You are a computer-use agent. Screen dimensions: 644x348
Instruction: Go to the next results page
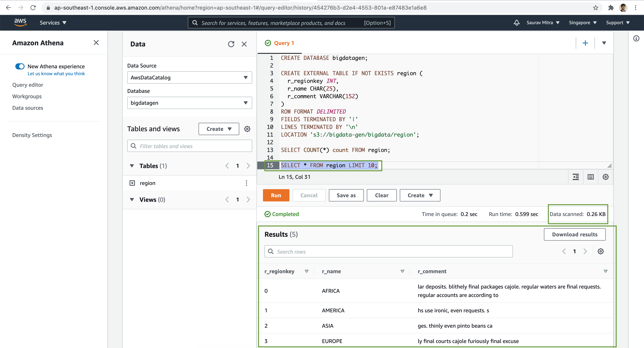(x=585, y=252)
